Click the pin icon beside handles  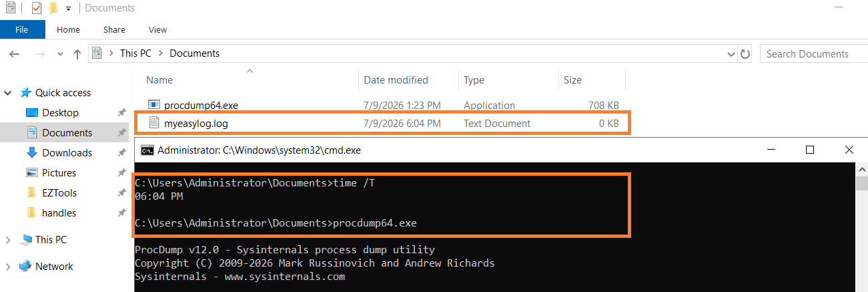click(121, 213)
